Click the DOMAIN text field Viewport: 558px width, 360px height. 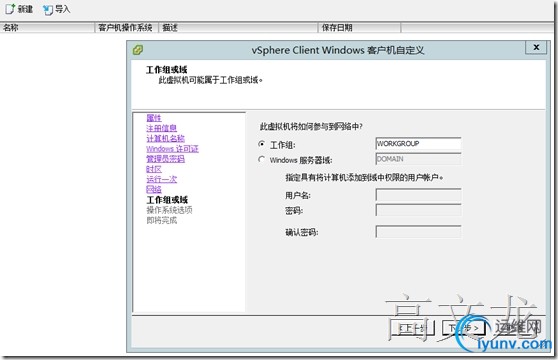[x=418, y=159]
